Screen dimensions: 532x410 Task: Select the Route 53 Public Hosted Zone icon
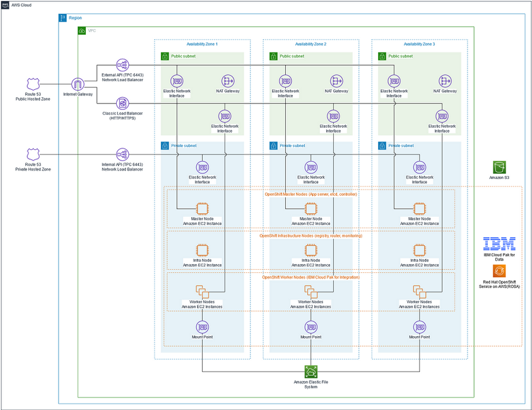33,84
